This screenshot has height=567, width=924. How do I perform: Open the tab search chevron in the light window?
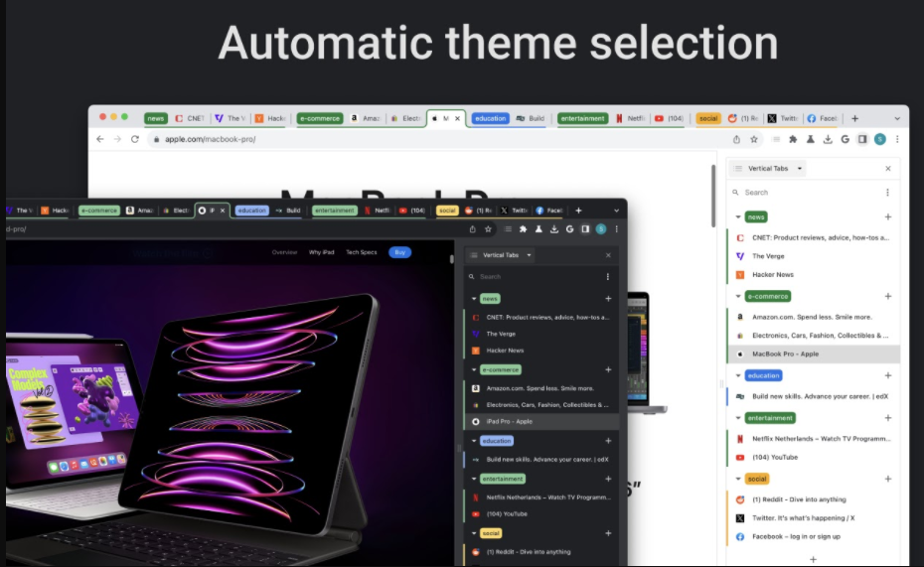point(897,118)
